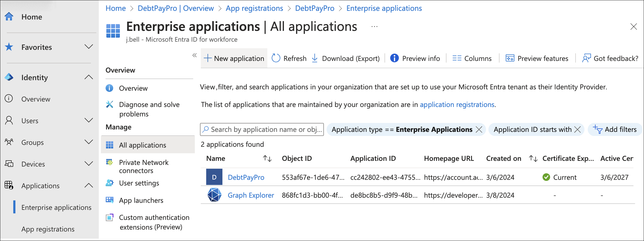Collapse the Identity section chevron

pos(89,77)
